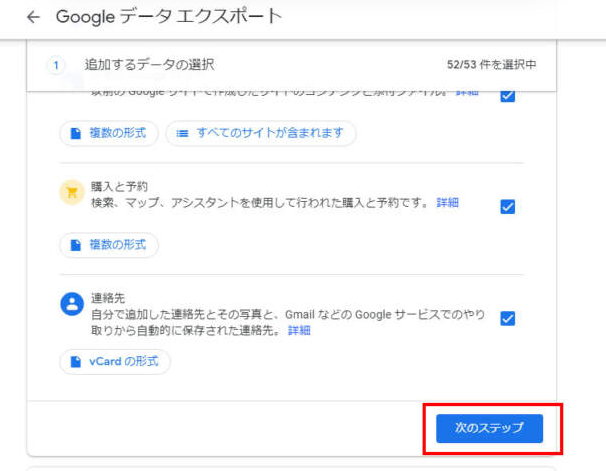Viewport: 606px width, 471px height.
Task: Open the vCard の形式 format selector
Action: (x=114, y=361)
